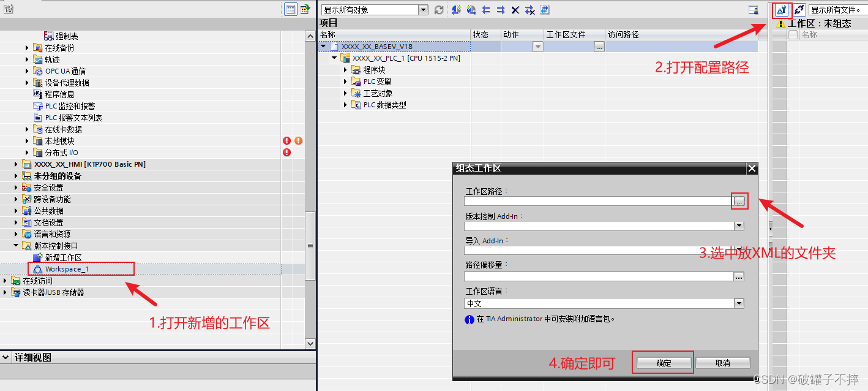Screen dimensions: 868x391
Task: Collapse XXXX_XX_BASEV_V18 project node
Action: pos(324,47)
